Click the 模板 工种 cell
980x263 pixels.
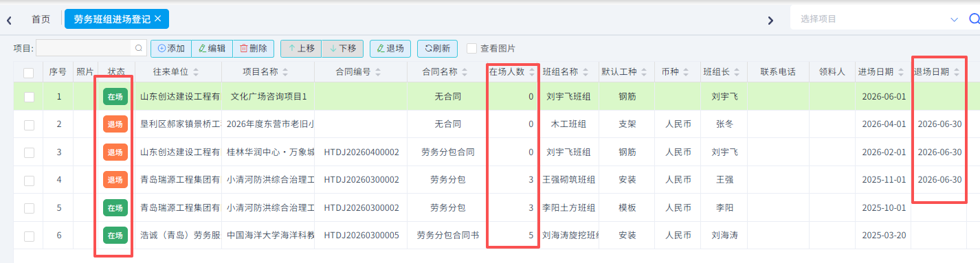point(627,207)
